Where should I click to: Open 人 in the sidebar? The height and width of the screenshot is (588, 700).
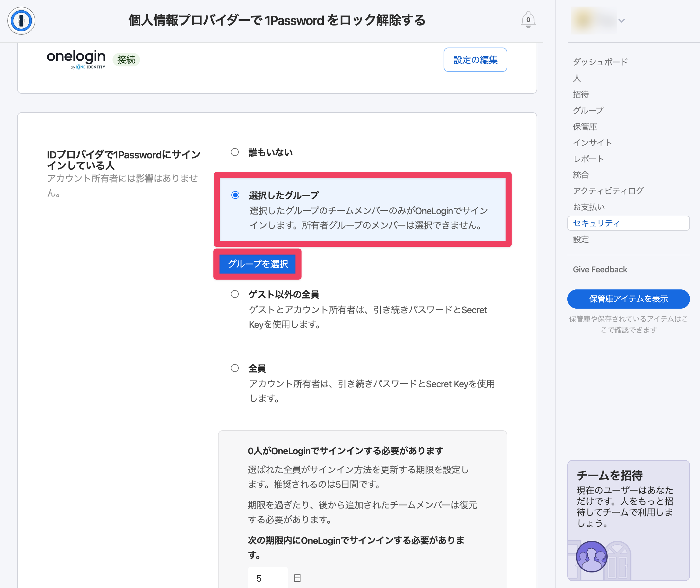tap(577, 78)
